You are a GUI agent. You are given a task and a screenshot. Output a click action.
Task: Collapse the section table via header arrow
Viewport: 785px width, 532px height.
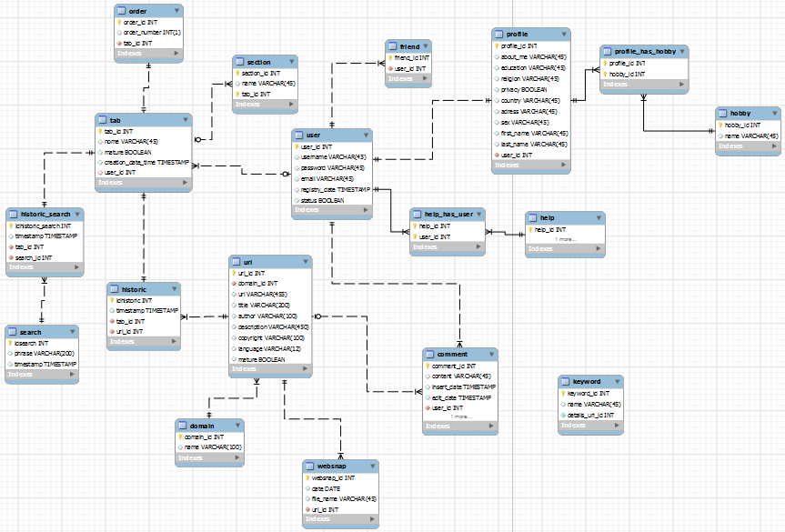(290, 62)
